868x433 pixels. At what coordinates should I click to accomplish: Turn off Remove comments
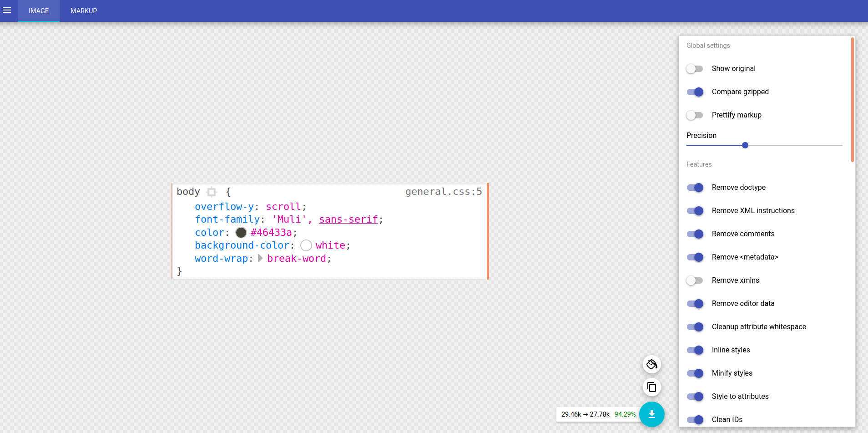pyautogui.click(x=695, y=234)
